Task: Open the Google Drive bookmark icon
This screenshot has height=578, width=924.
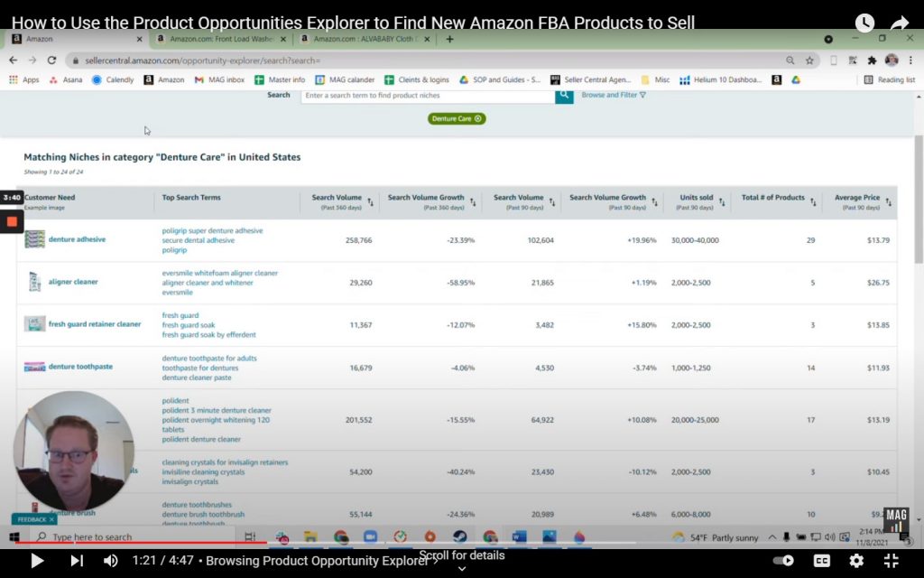Action: tap(796, 79)
